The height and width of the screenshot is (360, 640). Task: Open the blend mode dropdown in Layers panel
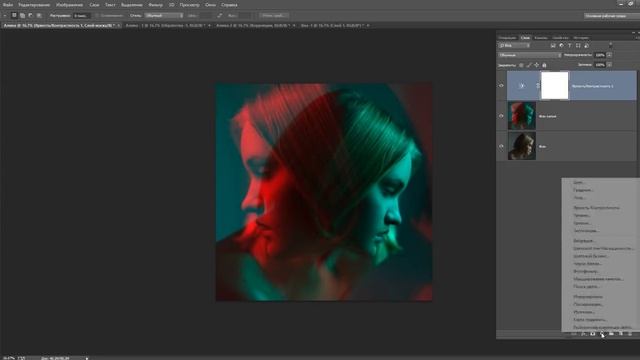pyautogui.click(x=530, y=55)
